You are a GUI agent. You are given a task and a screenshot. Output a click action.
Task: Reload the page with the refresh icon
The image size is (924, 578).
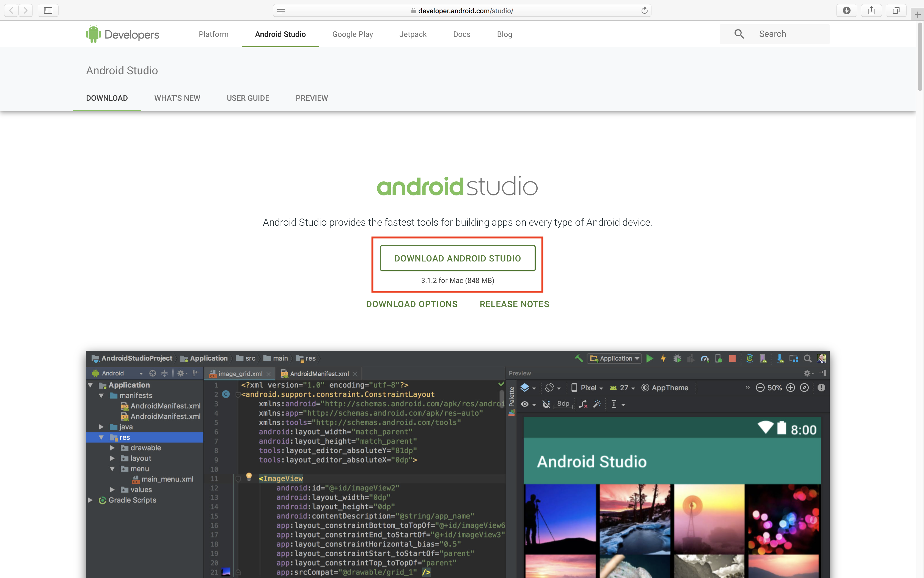click(x=645, y=10)
